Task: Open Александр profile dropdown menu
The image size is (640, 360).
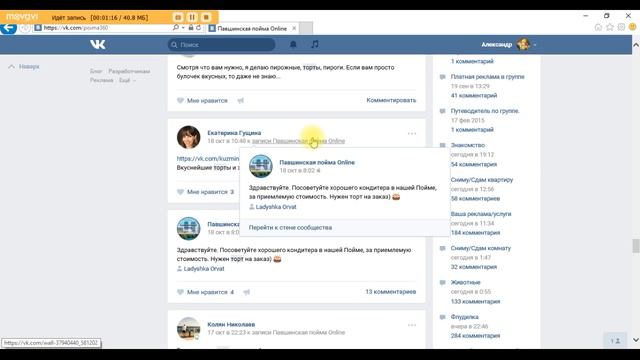Action: (x=509, y=44)
